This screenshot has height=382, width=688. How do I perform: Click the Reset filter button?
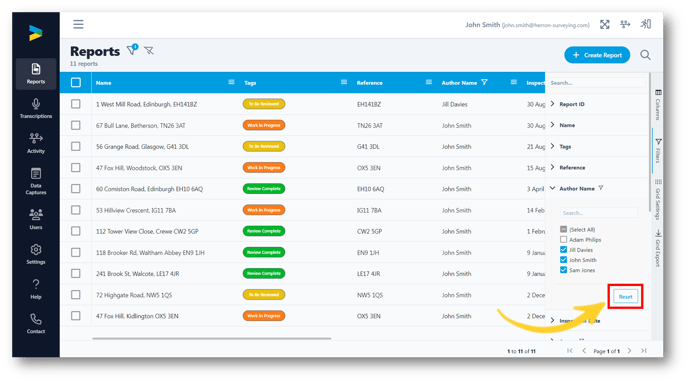[x=625, y=296]
